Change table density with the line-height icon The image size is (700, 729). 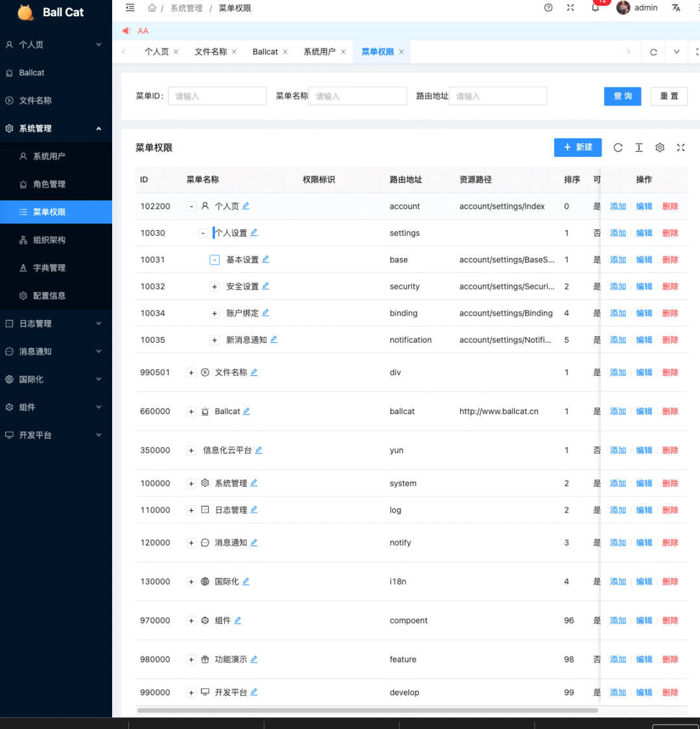click(638, 147)
